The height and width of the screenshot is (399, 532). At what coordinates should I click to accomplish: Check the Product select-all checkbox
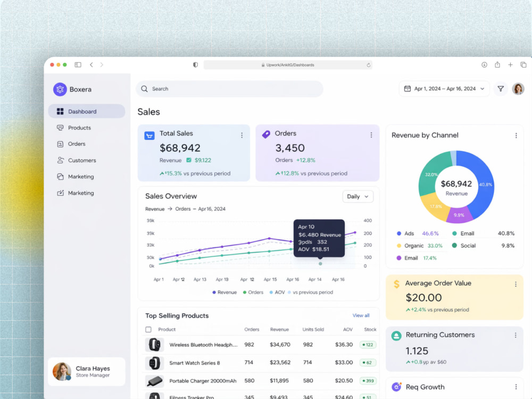tap(148, 329)
